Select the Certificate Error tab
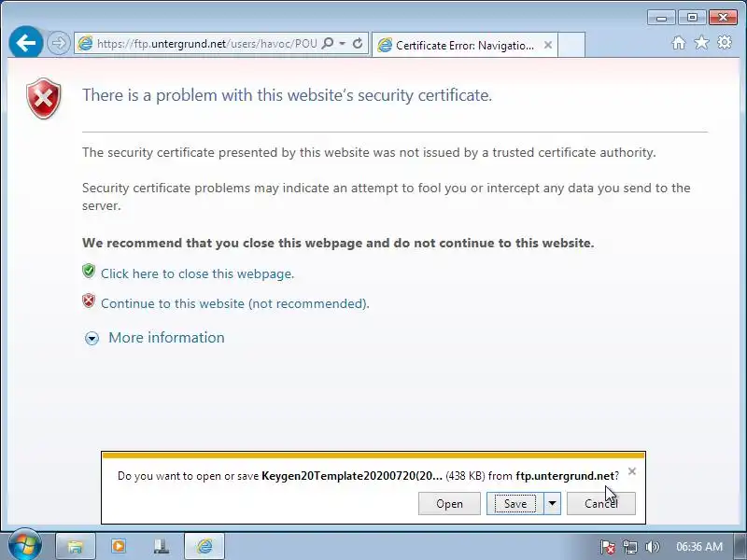 (x=464, y=45)
